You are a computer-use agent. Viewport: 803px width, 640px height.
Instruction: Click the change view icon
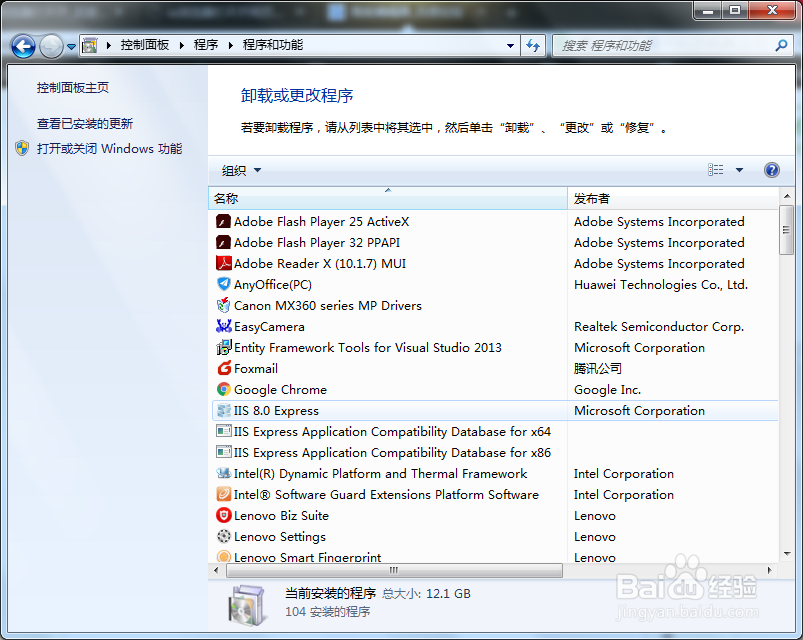715,170
